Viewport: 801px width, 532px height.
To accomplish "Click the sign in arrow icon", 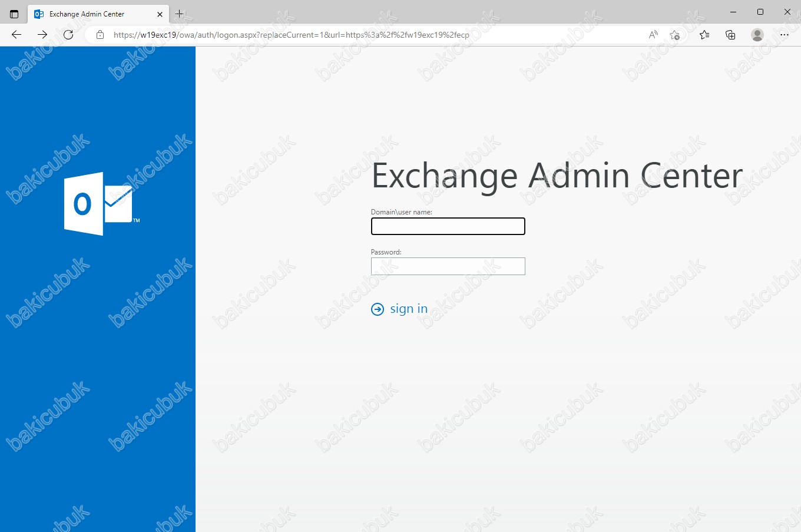I will [378, 309].
